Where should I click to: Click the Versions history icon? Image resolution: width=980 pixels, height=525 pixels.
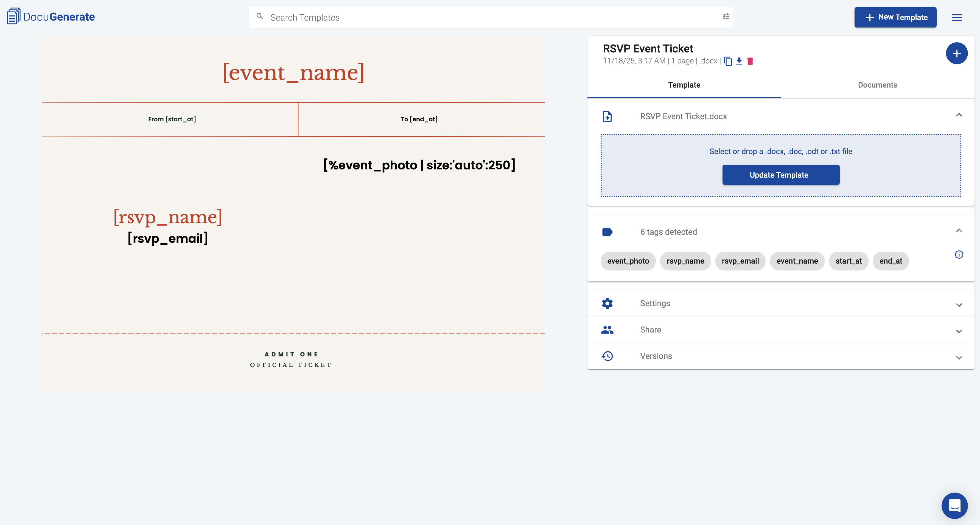point(607,356)
